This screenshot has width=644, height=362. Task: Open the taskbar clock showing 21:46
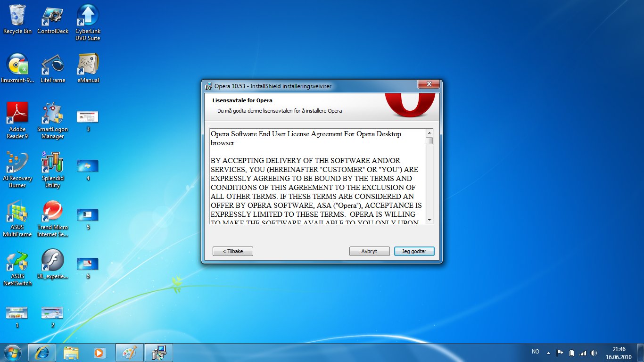[x=619, y=353]
